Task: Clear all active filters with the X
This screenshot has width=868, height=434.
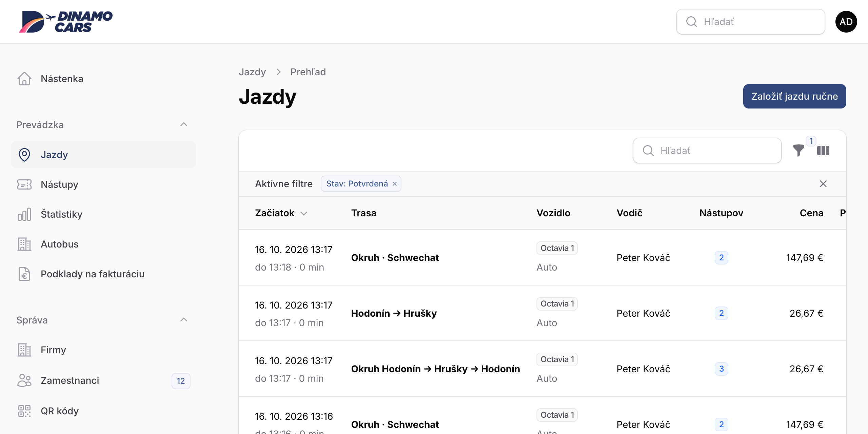Action: [x=823, y=184]
